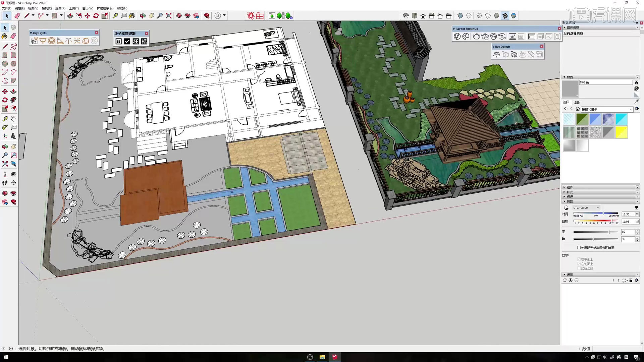
Task: Pick material sample with eyedropper
Action: click(x=636, y=102)
